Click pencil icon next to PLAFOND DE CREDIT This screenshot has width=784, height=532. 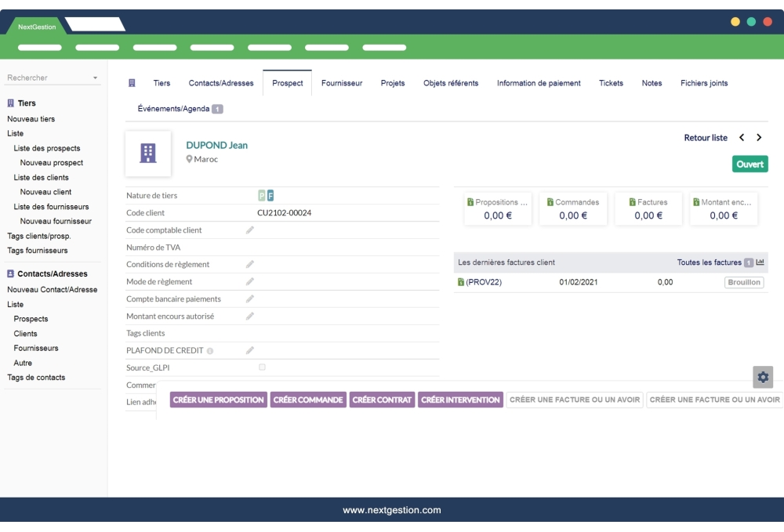(250, 351)
